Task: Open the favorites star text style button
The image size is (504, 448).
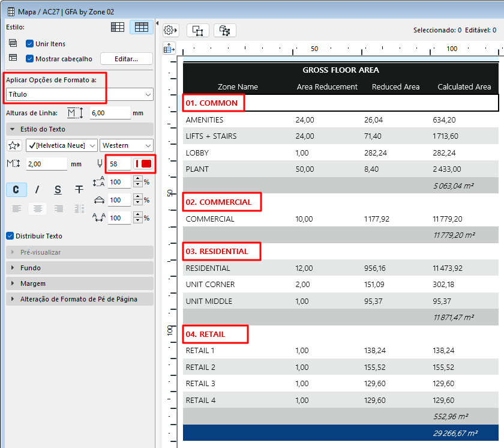Action: click(x=14, y=145)
